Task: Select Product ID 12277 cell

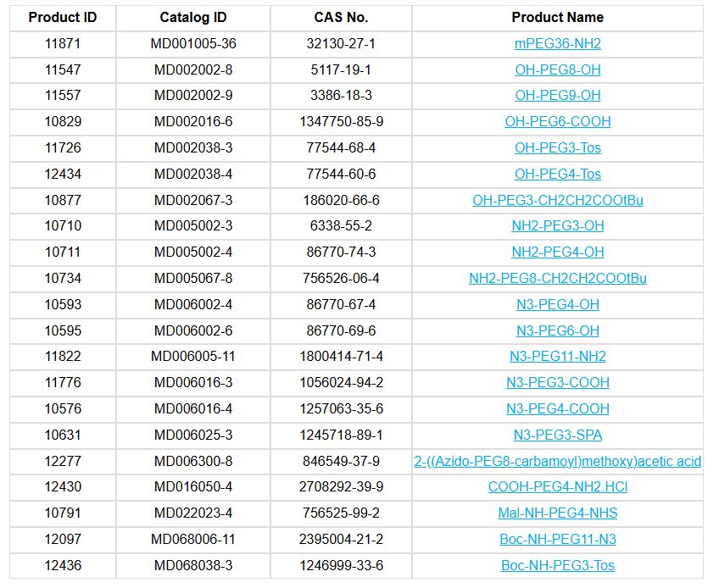Action: coord(63,461)
